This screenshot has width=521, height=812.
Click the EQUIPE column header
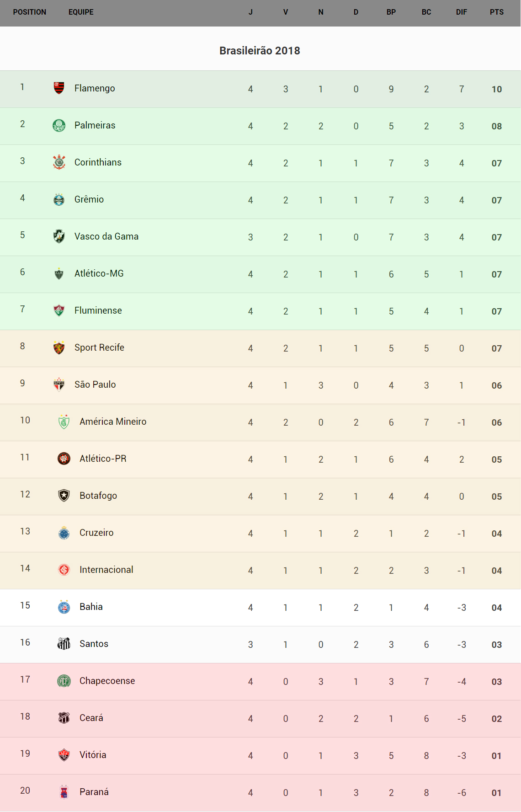coord(81,12)
